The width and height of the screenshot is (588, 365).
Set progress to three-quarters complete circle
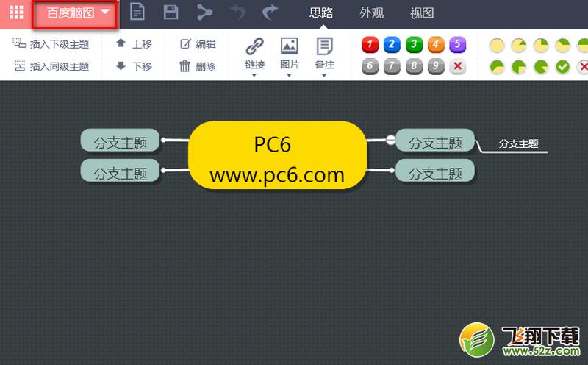pyautogui.click(x=519, y=67)
